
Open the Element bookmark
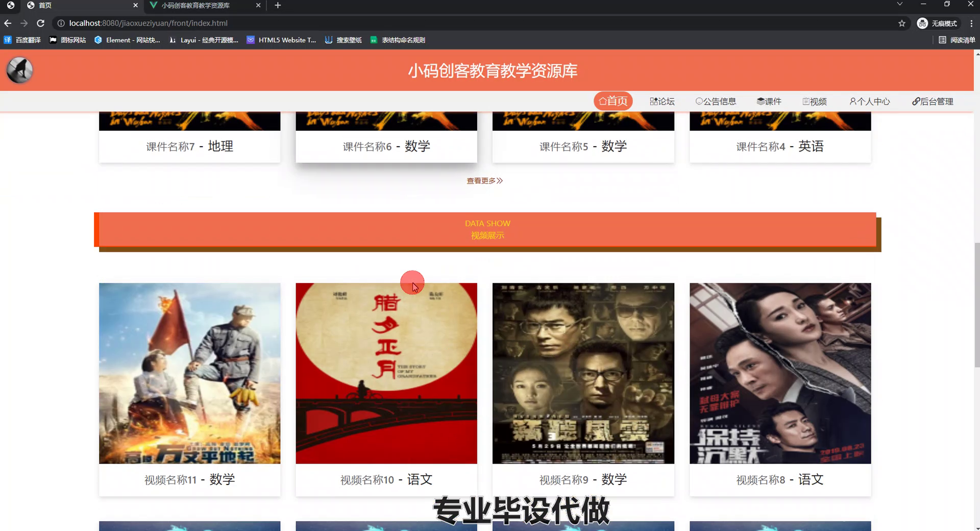click(127, 40)
